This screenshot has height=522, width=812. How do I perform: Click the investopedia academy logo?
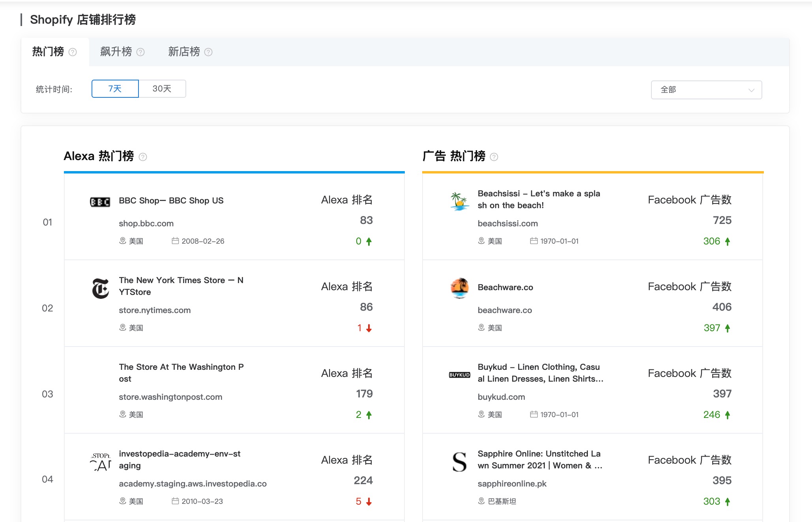(x=101, y=462)
